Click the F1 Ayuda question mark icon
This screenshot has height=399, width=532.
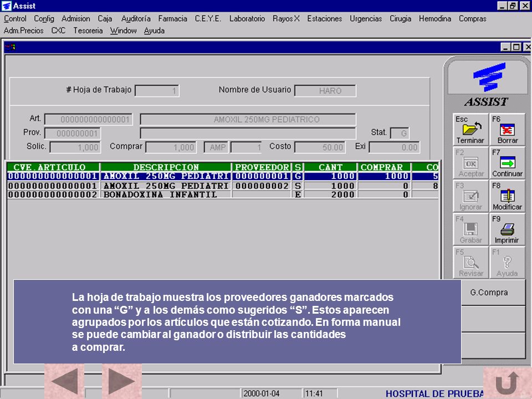(507, 262)
